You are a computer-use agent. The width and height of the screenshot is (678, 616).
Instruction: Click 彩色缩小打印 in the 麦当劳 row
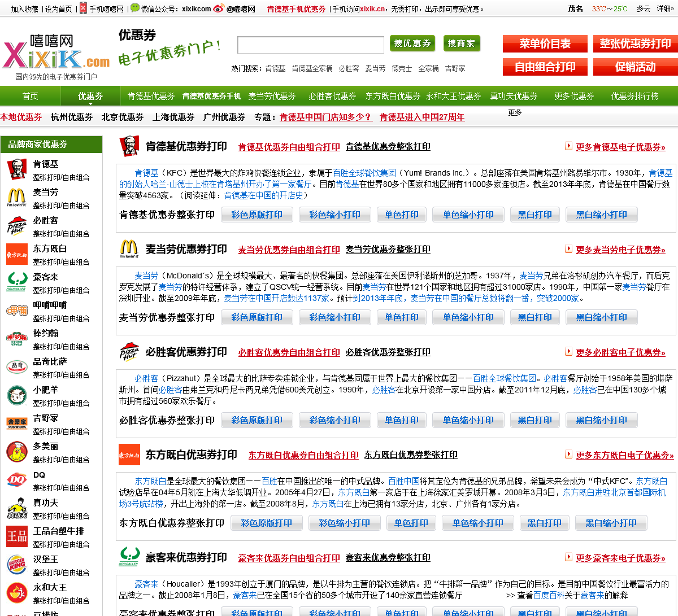(334, 317)
